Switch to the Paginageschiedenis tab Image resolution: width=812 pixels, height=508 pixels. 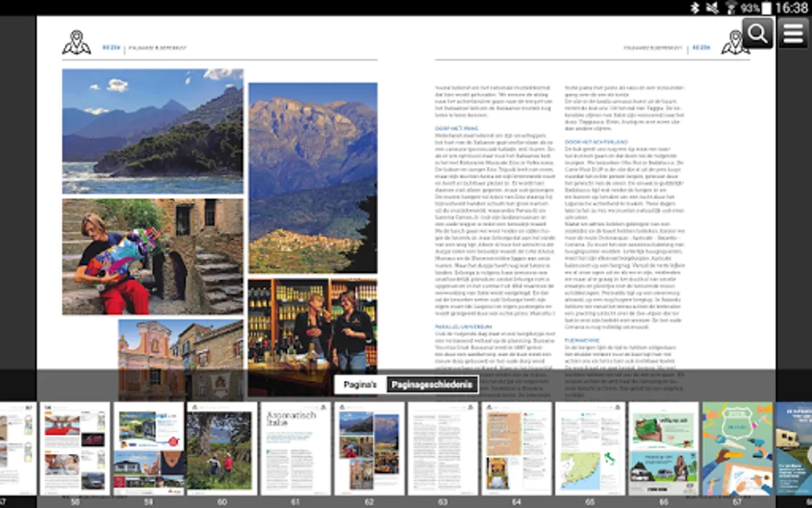pos(432,385)
